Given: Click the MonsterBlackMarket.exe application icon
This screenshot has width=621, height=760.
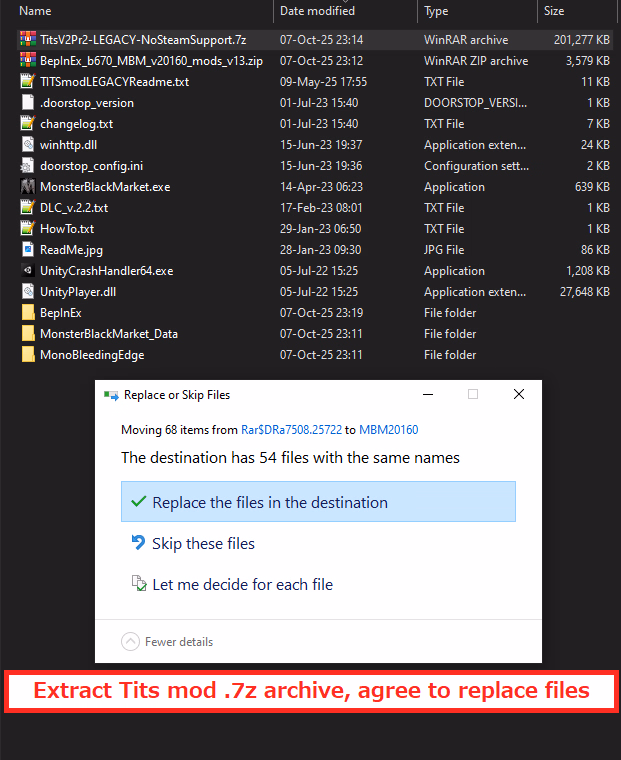Looking at the screenshot, I should point(28,187).
